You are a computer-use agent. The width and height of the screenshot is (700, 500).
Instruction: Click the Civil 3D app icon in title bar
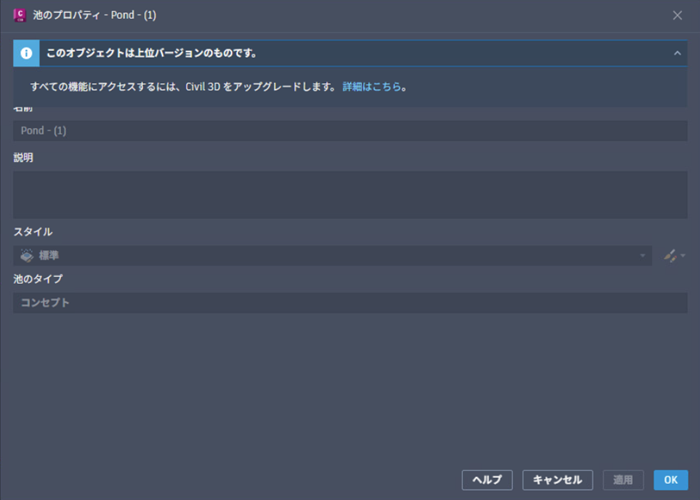pos(18,15)
